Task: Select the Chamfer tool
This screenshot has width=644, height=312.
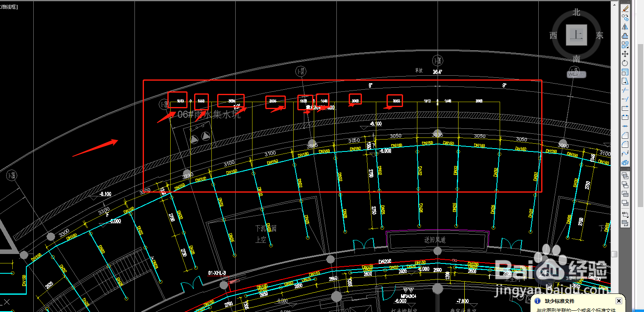Action: pyautogui.click(x=625, y=135)
